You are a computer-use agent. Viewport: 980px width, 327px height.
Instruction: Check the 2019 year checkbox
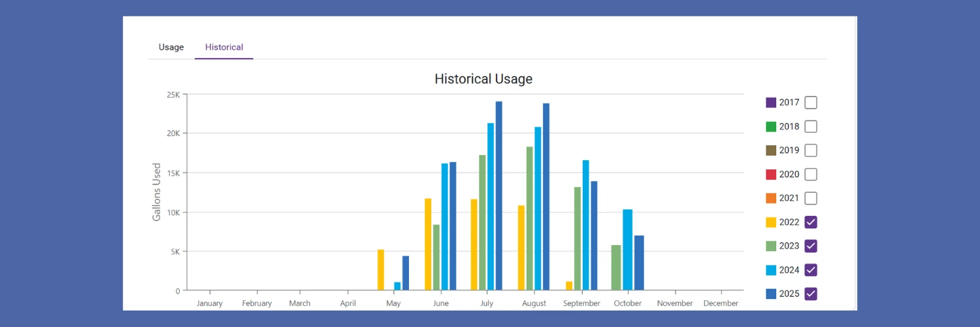pos(811,150)
